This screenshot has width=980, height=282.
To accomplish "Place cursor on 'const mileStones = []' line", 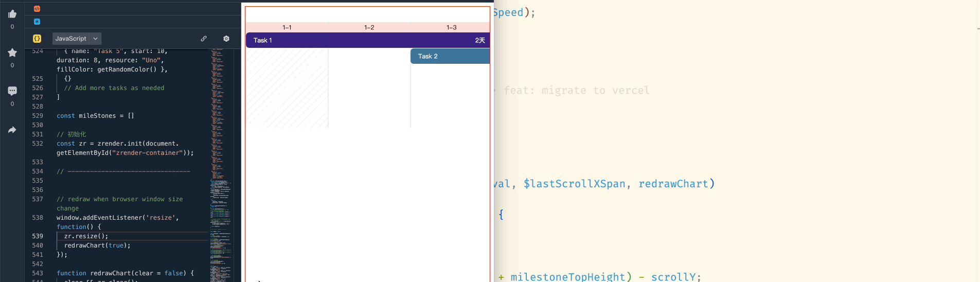I will pos(95,116).
